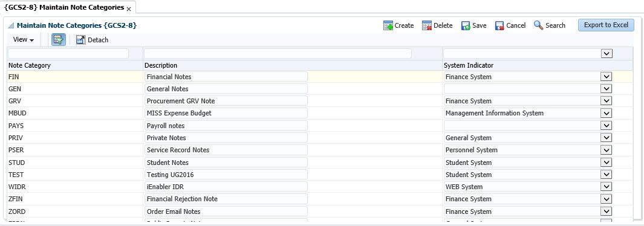Screen dimensions: 644x226
Task: Open System Indicator dropdown for PSER row
Action: point(607,150)
